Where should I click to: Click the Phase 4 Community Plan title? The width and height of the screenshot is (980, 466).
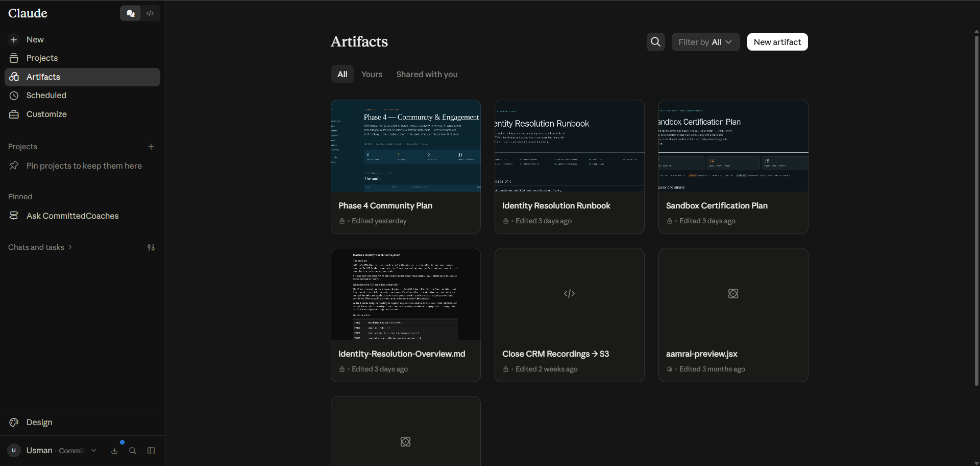(385, 205)
